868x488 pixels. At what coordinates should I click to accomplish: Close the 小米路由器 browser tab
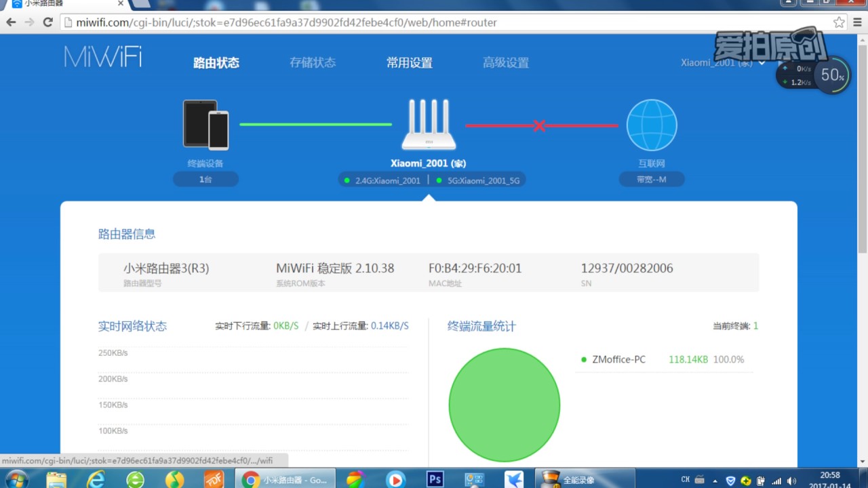[120, 3]
